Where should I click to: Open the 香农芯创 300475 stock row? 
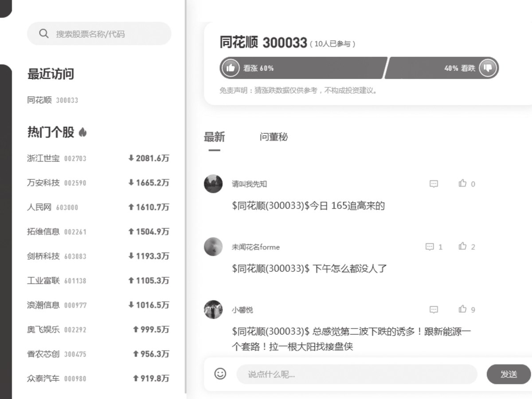98,354
